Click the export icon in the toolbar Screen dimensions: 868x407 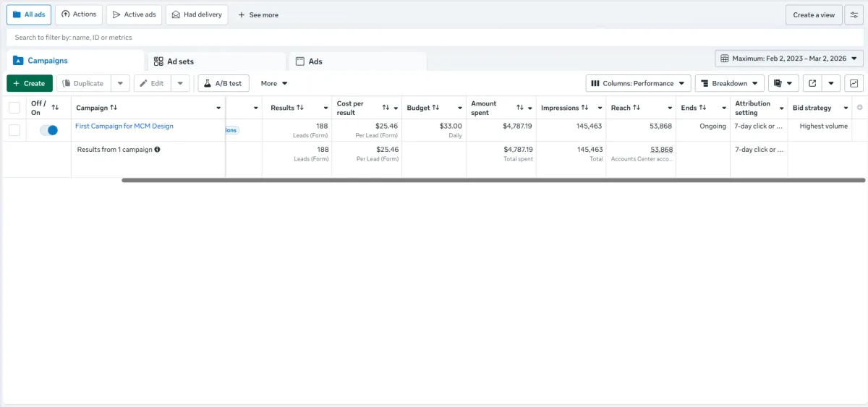[x=812, y=83]
